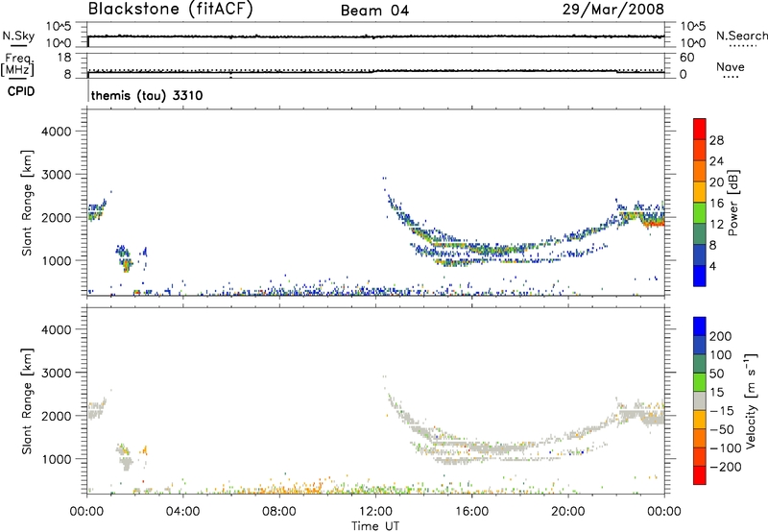Click the '18' frequency axis tick
768x532 pixels.
click(64, 58)
